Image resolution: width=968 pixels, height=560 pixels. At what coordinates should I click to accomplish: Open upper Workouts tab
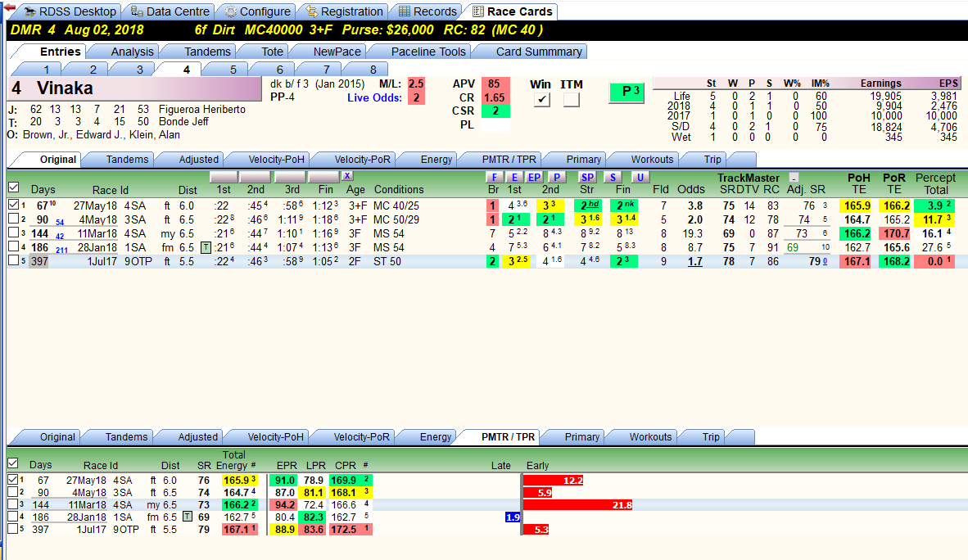tap(652, 160)
